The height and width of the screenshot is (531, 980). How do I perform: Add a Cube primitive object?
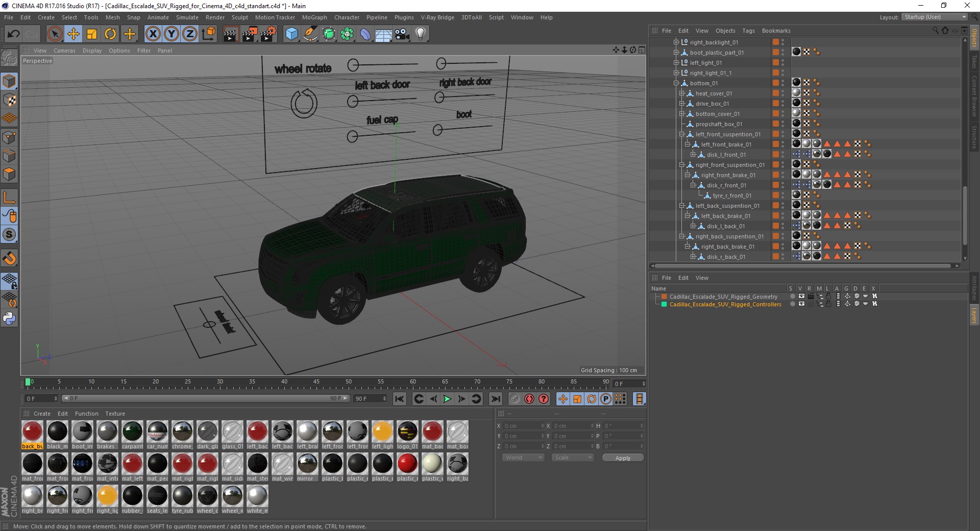pyautogui.click(x=291, y=34)
